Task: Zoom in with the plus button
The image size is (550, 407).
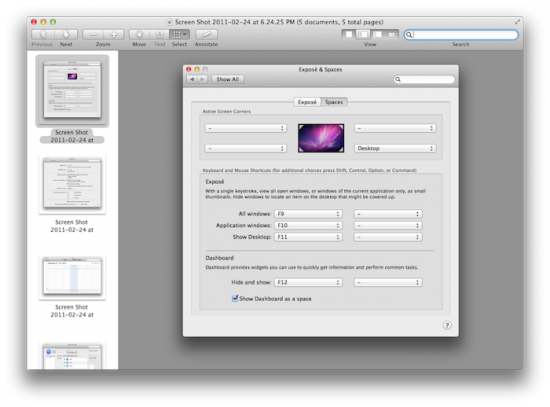Action: pyautogui.click(x=113, y=34)
